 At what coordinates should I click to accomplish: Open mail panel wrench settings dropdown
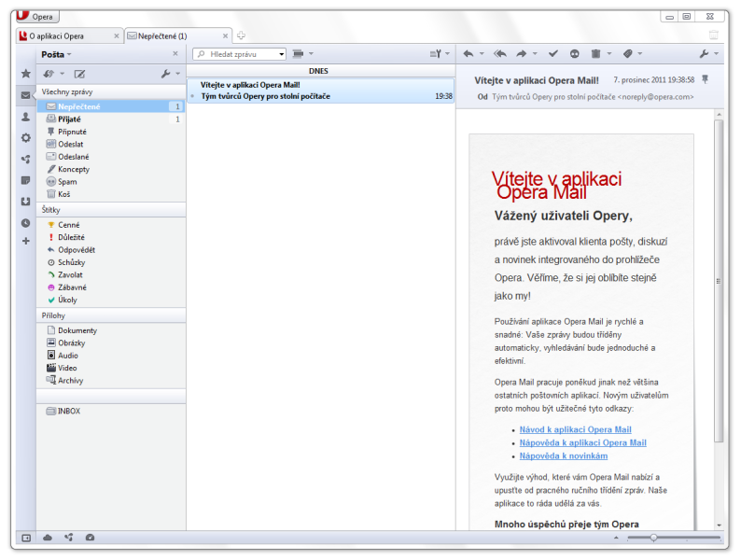(171, 74)
